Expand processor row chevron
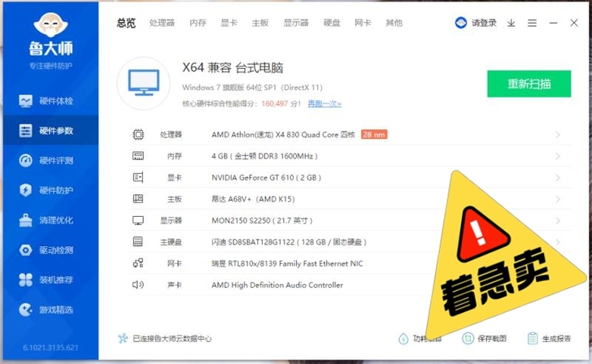 point(558,135)
